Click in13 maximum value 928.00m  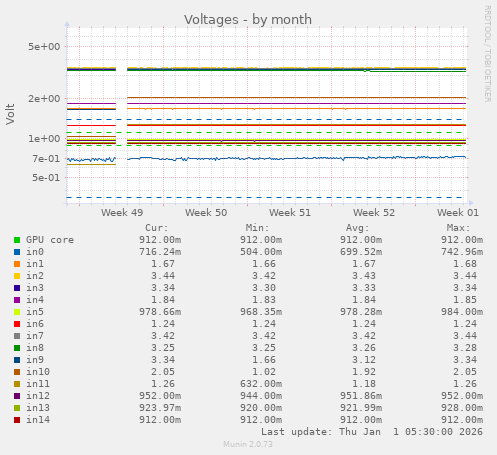(x=462, y=408)
